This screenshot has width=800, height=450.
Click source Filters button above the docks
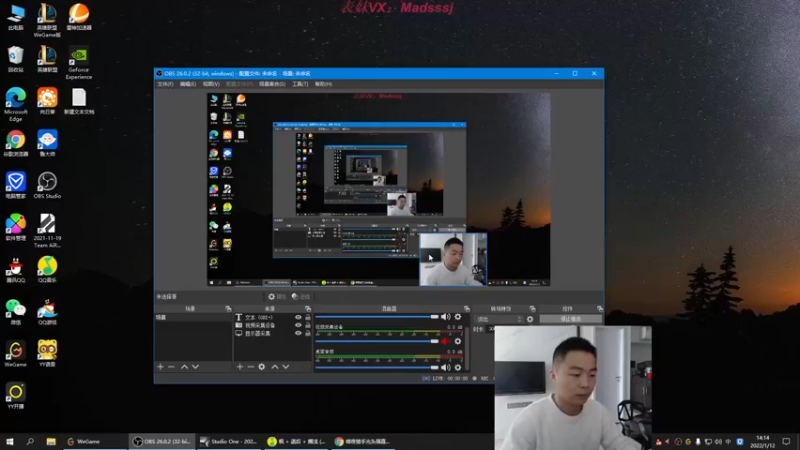tap(301, 296)
